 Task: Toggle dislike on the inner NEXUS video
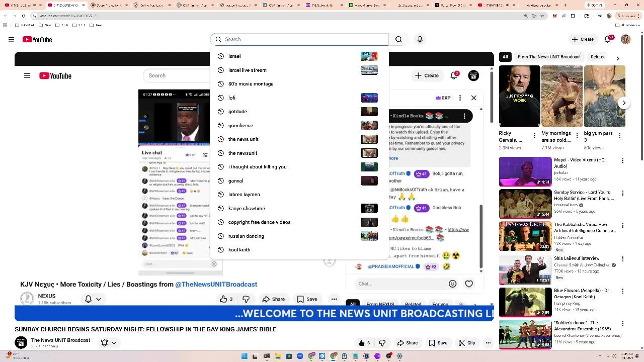247,299
